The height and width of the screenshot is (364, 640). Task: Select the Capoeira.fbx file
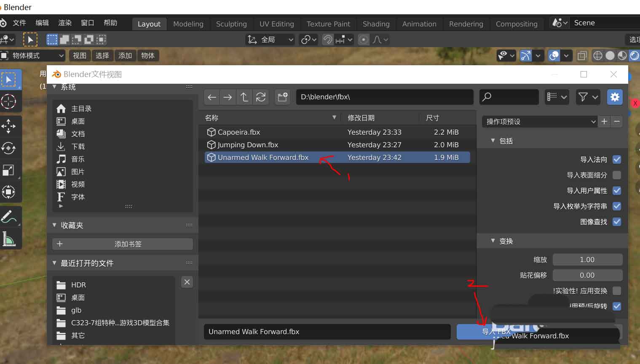point(337,132)
